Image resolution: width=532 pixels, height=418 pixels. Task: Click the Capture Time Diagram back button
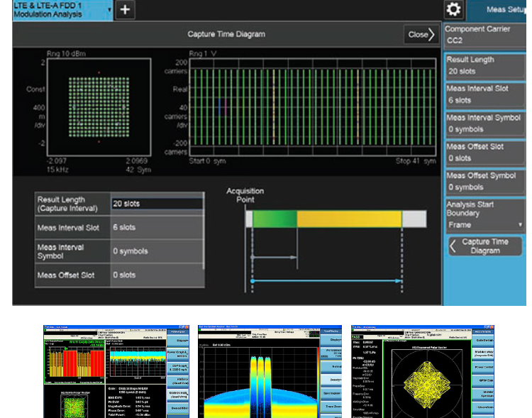(x=485, y=246)
